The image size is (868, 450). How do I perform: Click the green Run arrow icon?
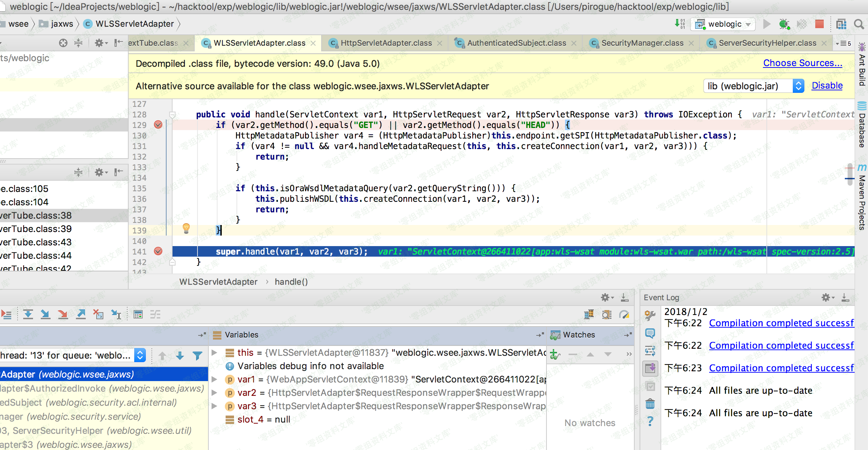pos(767,24)
